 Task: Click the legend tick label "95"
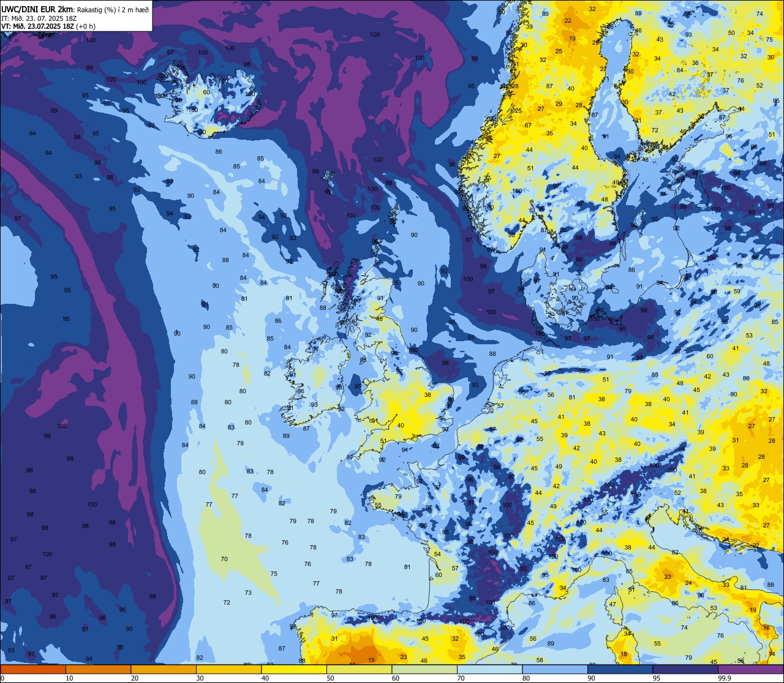pos(656,678)
